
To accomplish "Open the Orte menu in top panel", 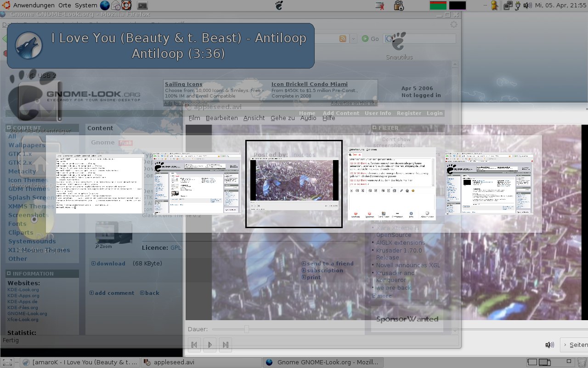I will point(65,6).
